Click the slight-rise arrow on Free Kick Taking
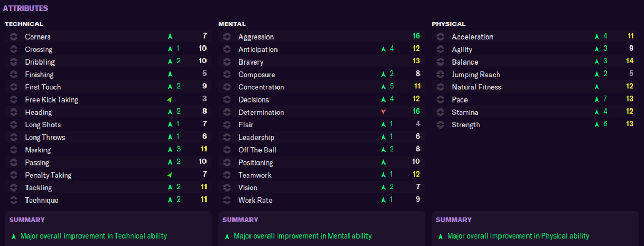This screenshot has width=644, height=246. [170, 100]
